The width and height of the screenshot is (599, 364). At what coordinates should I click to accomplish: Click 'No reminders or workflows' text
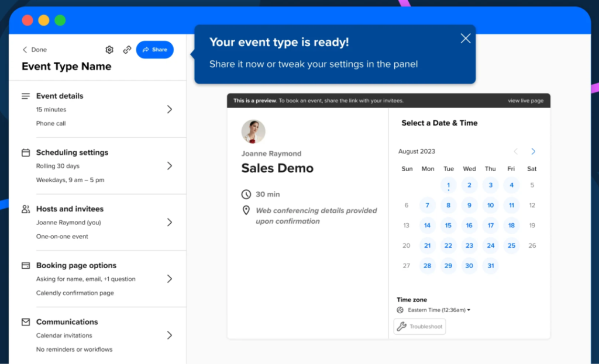click(x=74, y=349)
